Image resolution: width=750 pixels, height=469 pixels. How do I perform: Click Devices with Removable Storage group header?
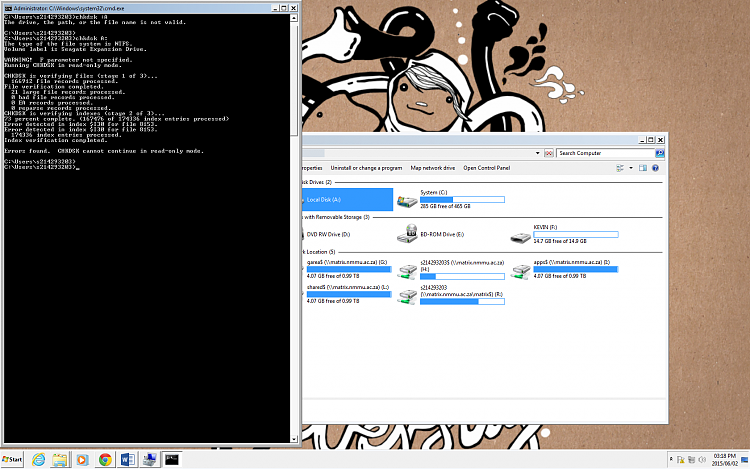click(336, 217)
